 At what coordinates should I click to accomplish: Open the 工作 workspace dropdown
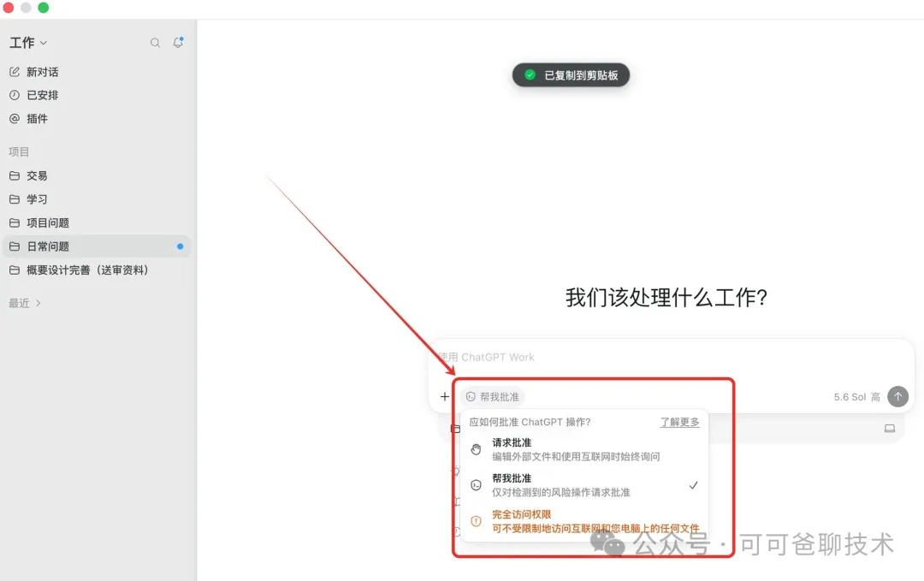click(x=27, y=43)
